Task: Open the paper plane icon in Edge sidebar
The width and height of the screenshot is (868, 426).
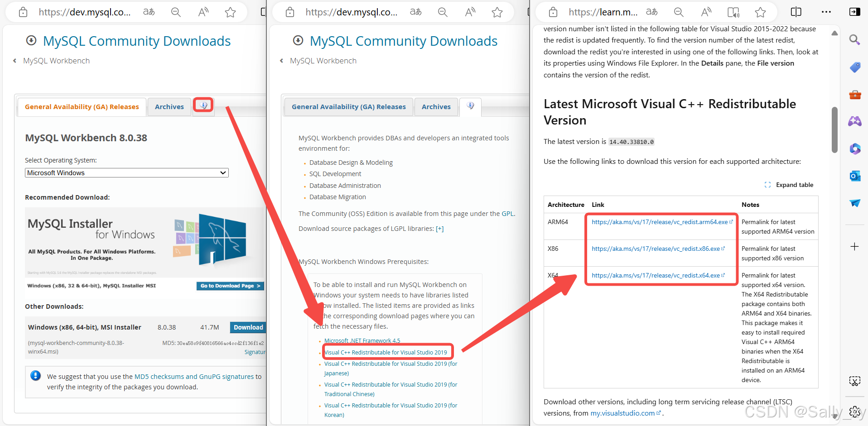Action: (855, 203)
